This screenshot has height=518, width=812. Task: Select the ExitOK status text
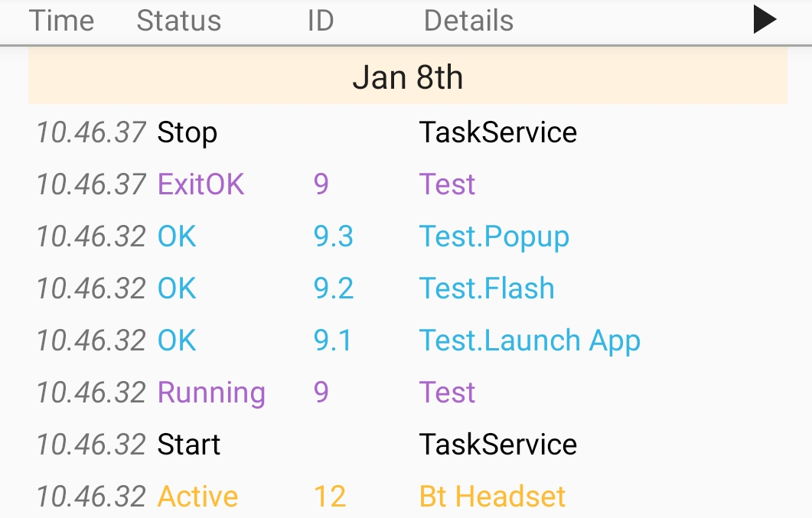(x=201, y=184)
